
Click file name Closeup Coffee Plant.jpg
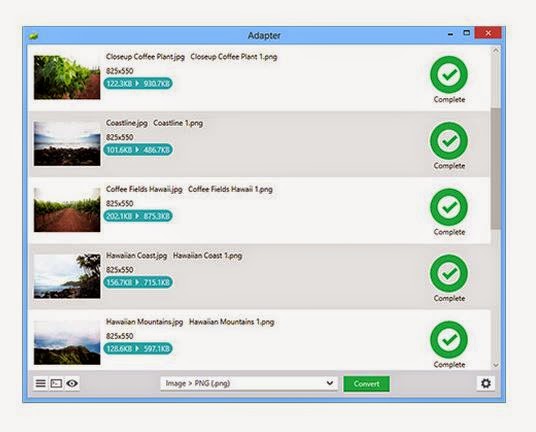pos(145,57)
